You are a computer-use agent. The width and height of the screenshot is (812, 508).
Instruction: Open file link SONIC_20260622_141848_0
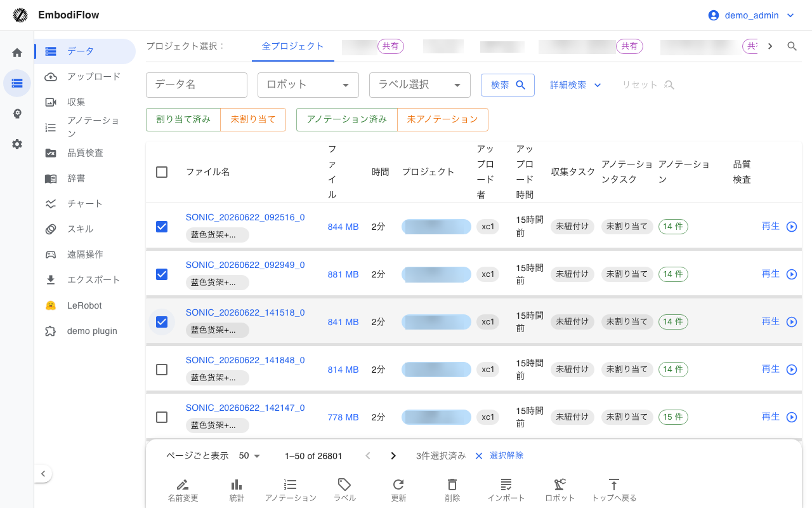click(245, 360)
